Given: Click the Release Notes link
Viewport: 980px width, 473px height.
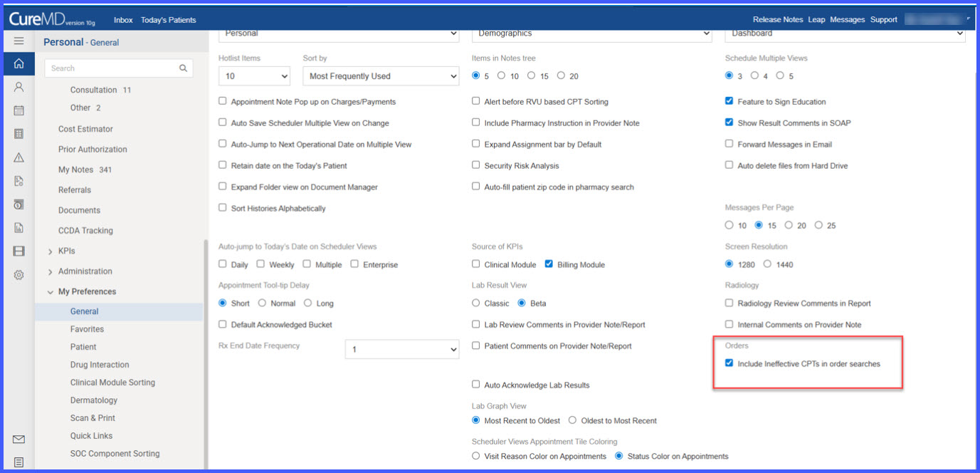Looking at the screenshot, I should [778, 20].
